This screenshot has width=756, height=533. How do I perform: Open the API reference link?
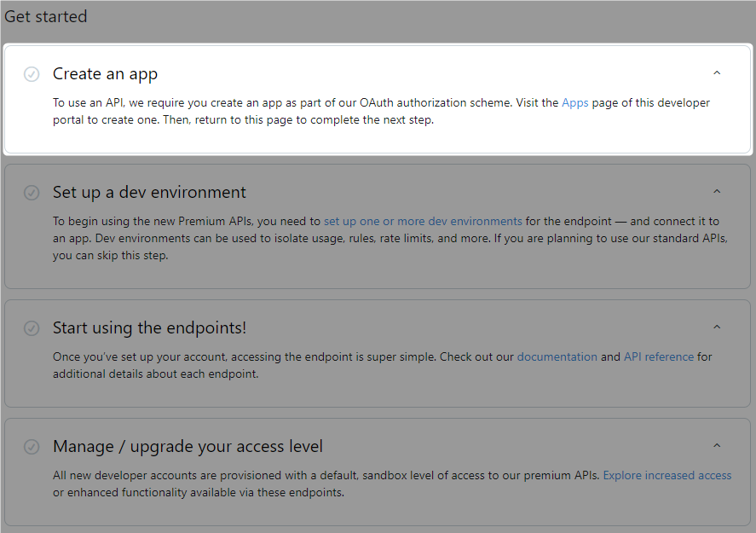tap(659, 357)
